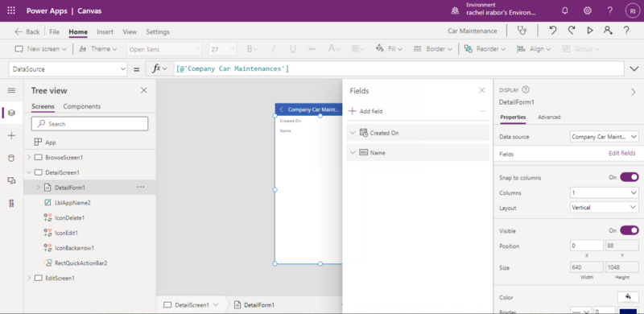Image resolution: width=644 pixels, height=314 pixels.
Task: Open the toolbar help question mark
Action: (x=626, y=31)
